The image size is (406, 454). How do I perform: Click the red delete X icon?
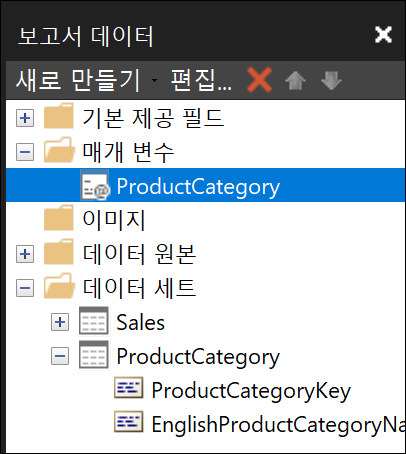[259, 80]
